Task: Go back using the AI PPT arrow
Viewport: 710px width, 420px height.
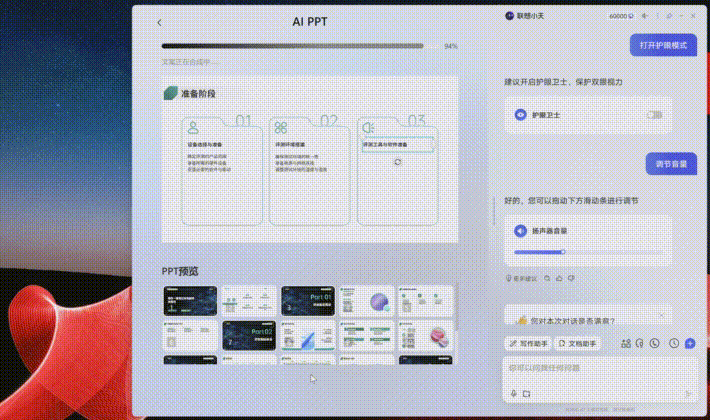Action: point(160,21)
